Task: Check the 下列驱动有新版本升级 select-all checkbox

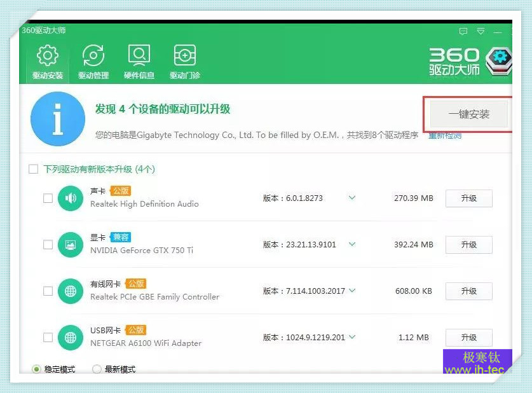Action: [x=33, y=169]
